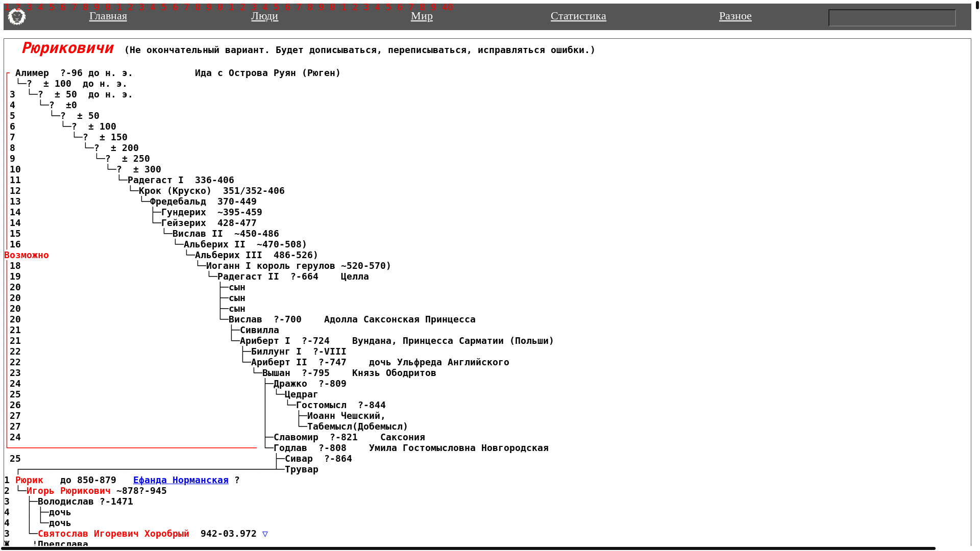Click Вислав II ~450-486 entry
The image size is (980, 551).
pyautogui.click(x=226, y=234)
